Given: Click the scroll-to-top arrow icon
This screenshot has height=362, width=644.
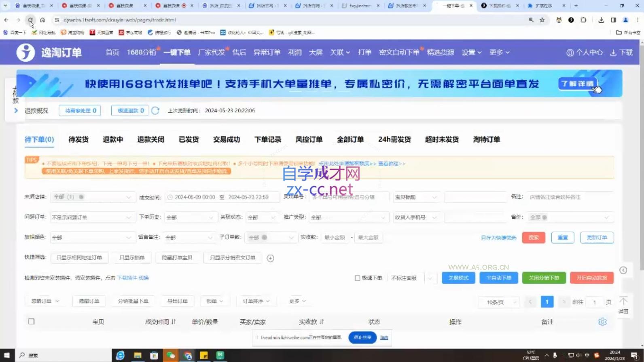Looking at the screenshot, I should (623, 301).
